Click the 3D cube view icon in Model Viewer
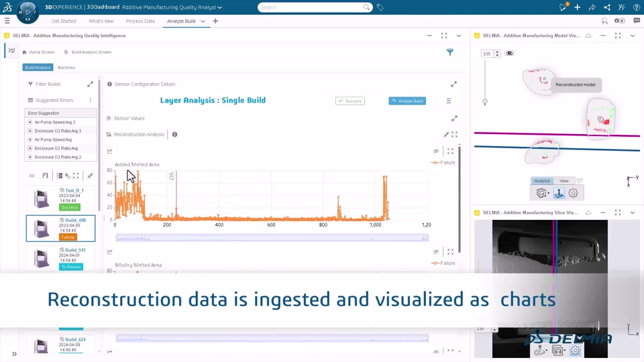The image size is (644, 362). coord(541,193)
